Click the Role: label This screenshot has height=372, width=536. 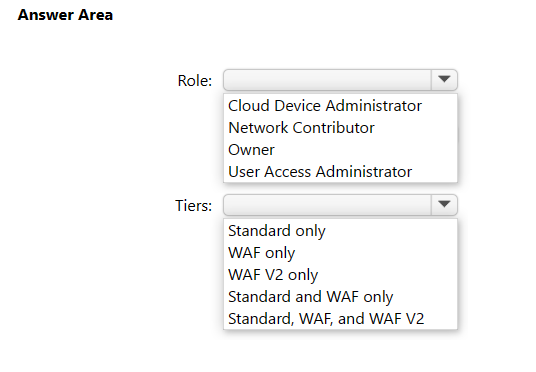(x=195, y=81)
